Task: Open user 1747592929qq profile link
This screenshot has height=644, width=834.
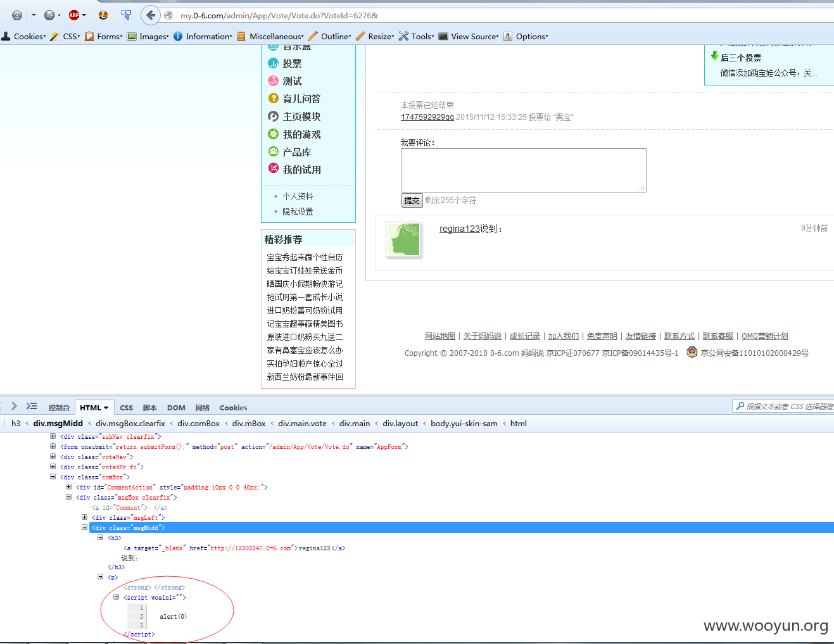Action: 427,117
